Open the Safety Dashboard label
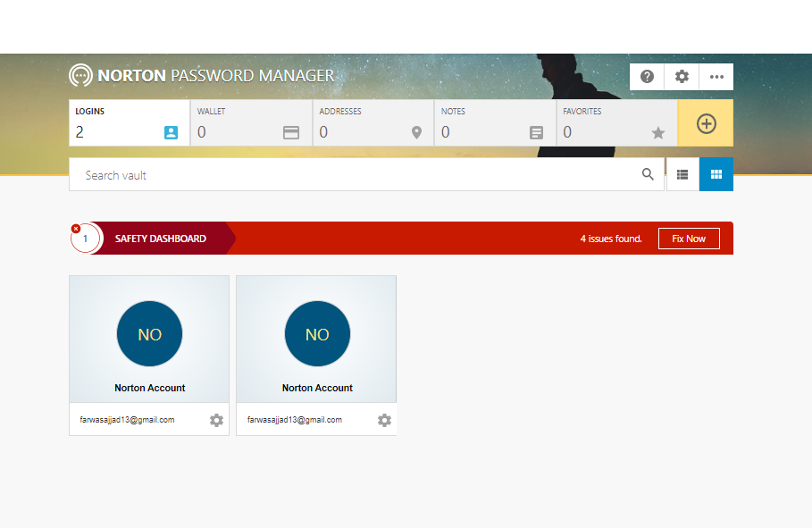Image resolution: width=812 pixels, height=528 pixels. [161, 239]
